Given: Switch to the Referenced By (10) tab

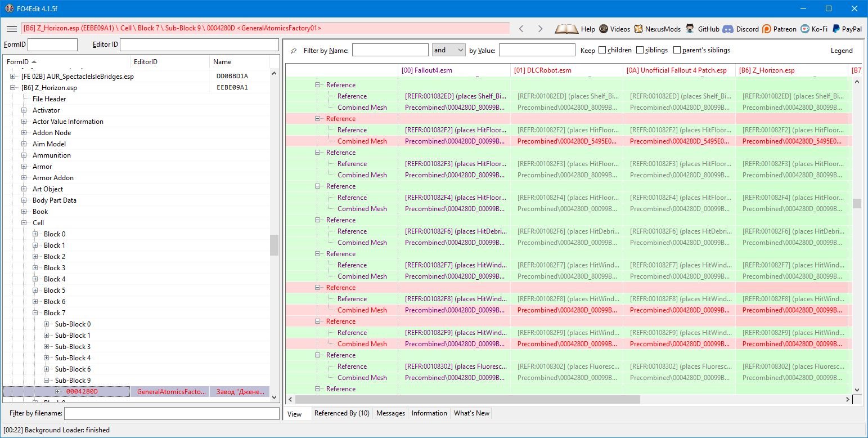Looking at the screenshot, I should pyautogui.click(x=341, y=413).
